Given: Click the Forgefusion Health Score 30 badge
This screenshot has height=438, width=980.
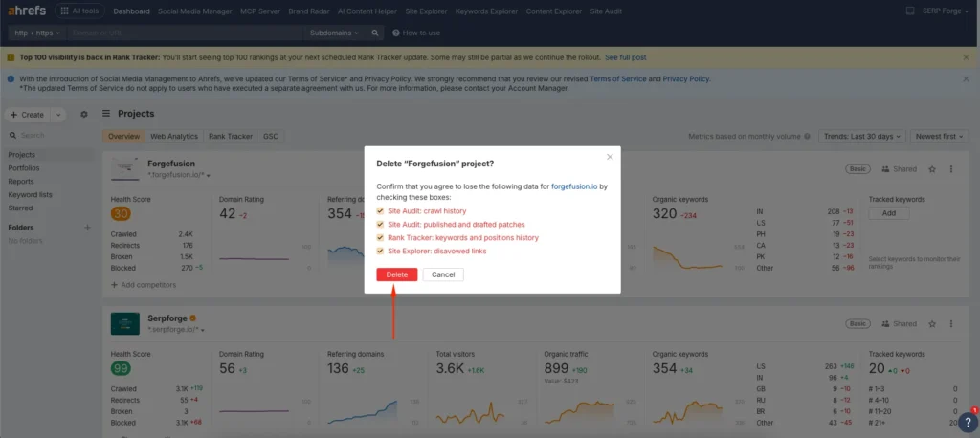Looking at the screenshot, I should 120,213.
